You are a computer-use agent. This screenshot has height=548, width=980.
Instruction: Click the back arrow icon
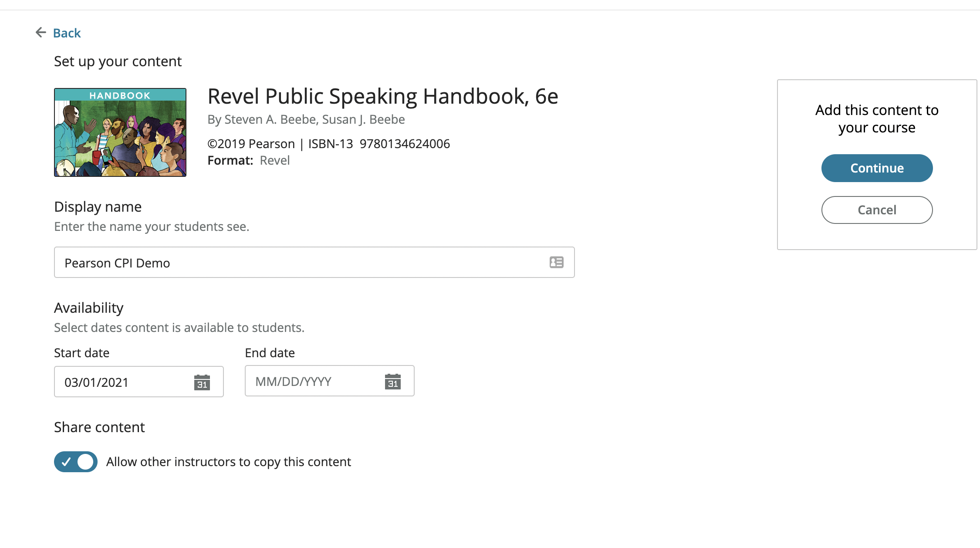[x=41, y=32]
